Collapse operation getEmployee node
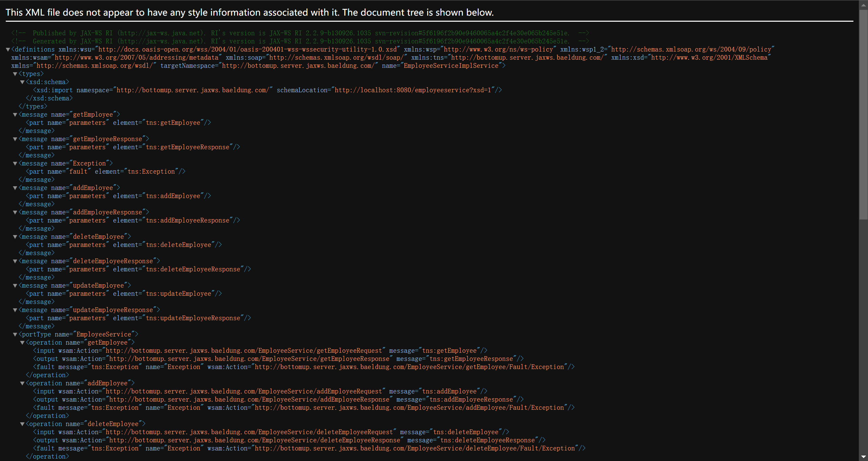The height and width of the screenshot is (461, 868). click(x=22, y=343)
